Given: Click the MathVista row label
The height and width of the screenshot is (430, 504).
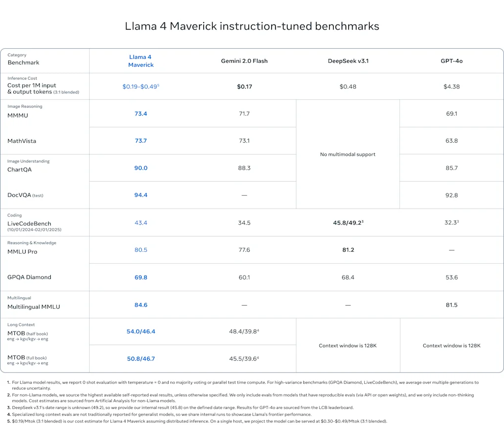Looking at the screenshot, I should pos(22,141).
